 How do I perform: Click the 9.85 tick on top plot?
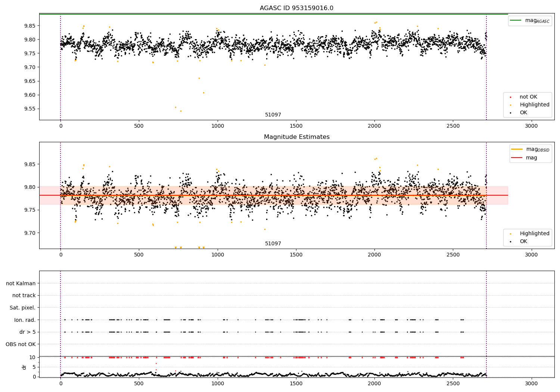(x=29, y=26)
